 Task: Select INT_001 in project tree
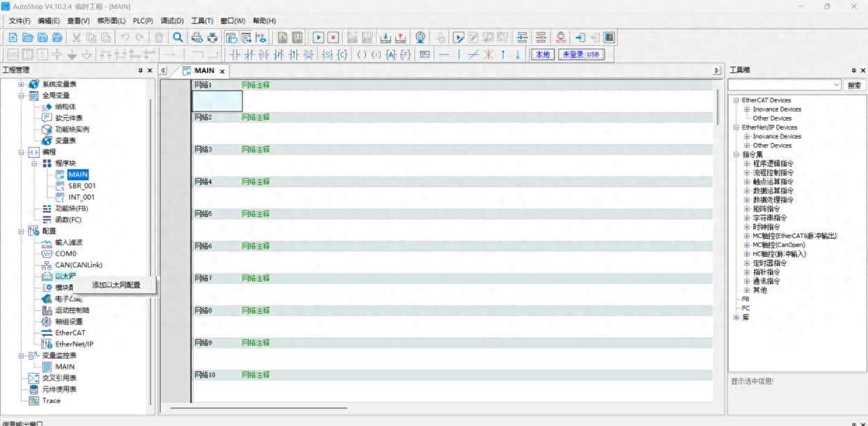click(82, 197)
